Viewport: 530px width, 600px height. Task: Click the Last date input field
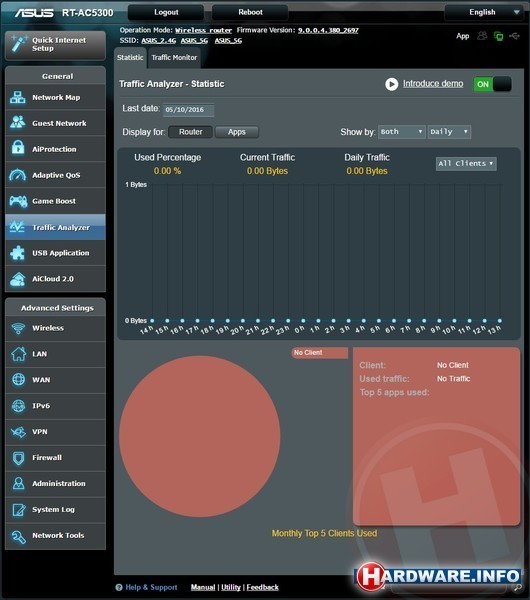pyautogui.click(x=188, y=110)
